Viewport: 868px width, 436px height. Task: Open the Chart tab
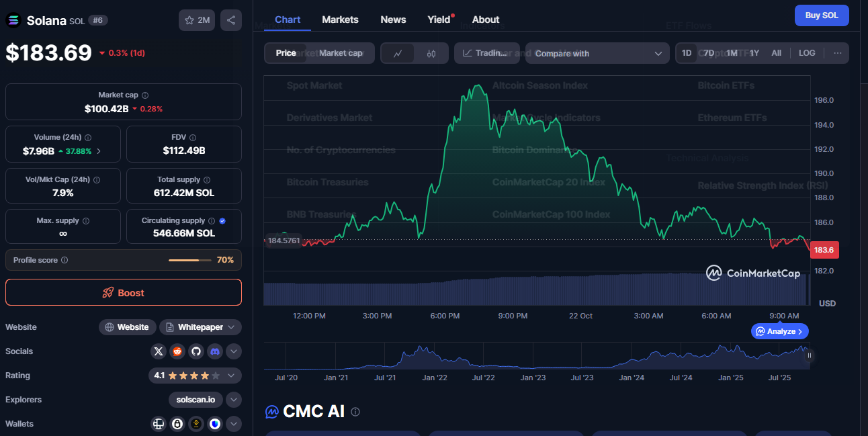coord(288,19)
